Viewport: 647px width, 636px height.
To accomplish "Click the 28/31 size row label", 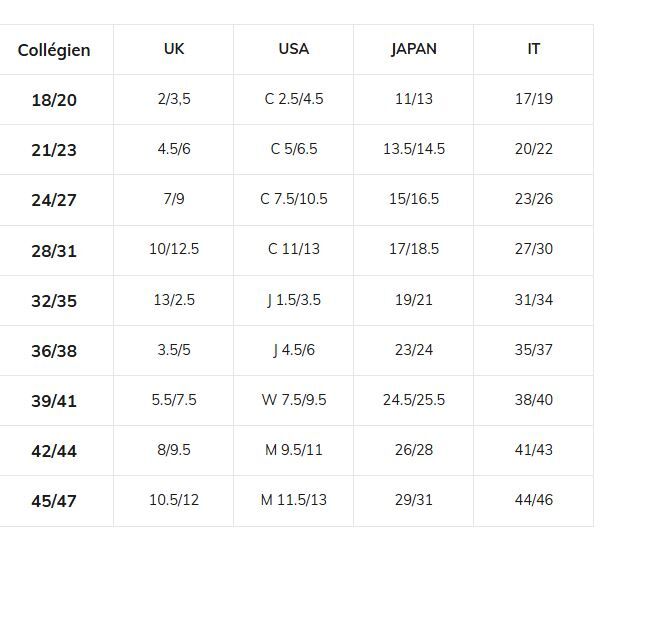I will (x=54, y=251).
